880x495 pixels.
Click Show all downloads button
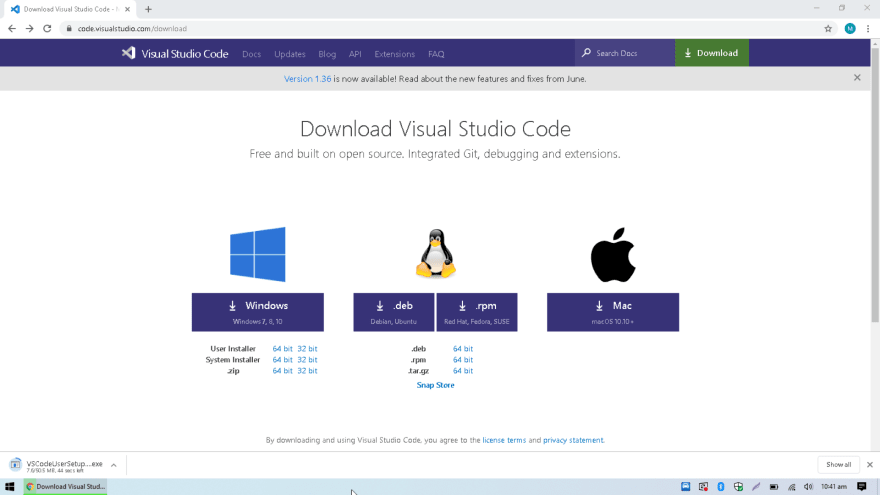[838, 465]
